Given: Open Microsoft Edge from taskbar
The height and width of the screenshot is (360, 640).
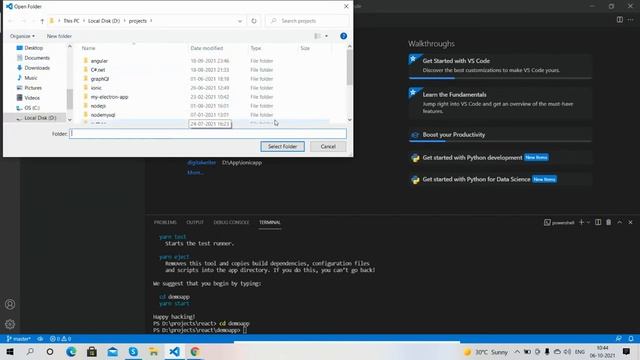Looking at the screenshot, I should click(71, 351).
